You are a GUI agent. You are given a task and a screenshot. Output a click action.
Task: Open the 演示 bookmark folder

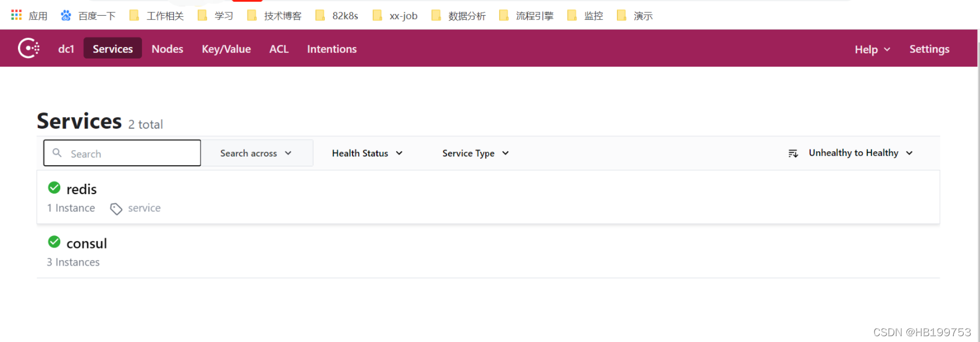[634, 16]
